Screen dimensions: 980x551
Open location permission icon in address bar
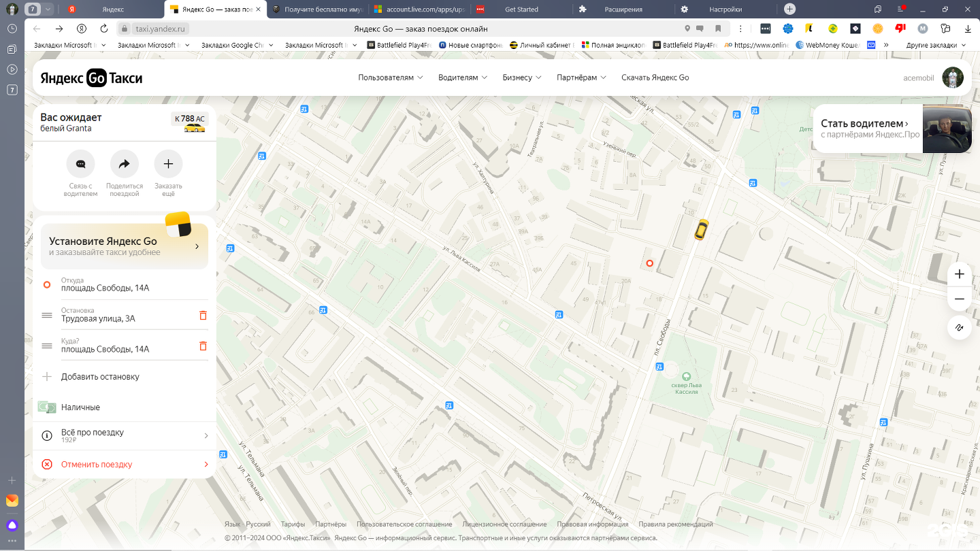coord(688,29)
